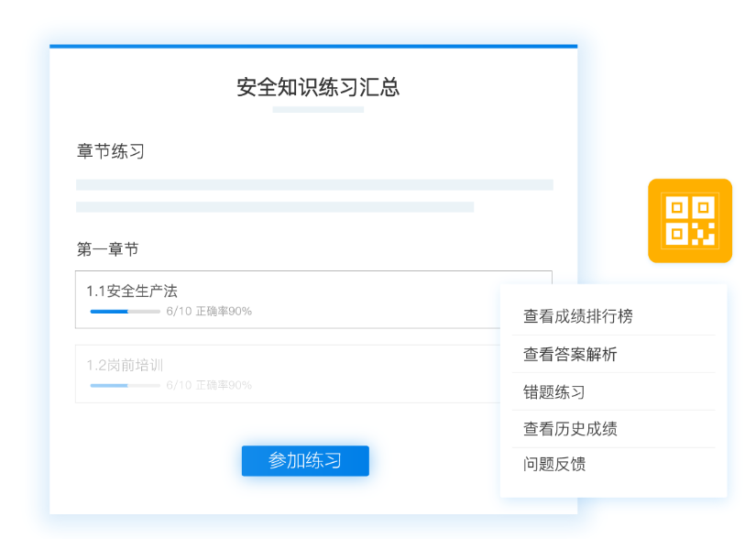
Task: Click the blue top border of the card
Action: 313,46
